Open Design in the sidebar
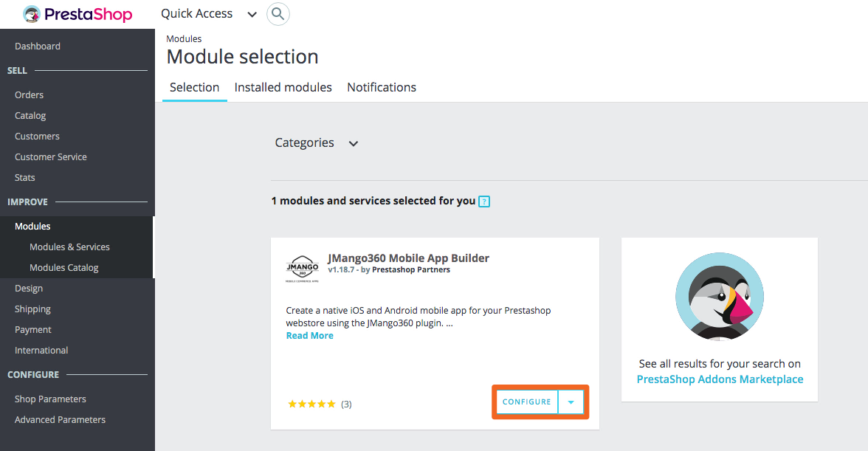Viewport: 868px width, 451px height. click(28, 289)
